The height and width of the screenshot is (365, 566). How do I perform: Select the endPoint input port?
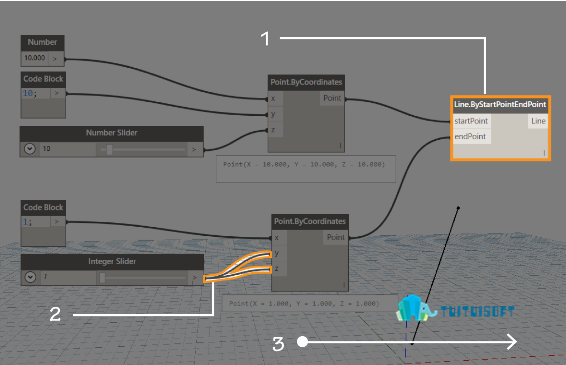pos(470,136)
